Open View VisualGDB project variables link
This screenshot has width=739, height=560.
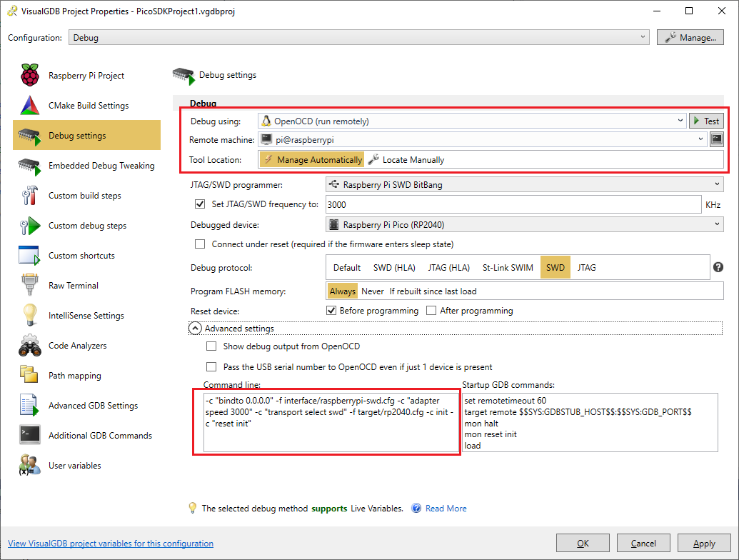[x=111, y=544]
